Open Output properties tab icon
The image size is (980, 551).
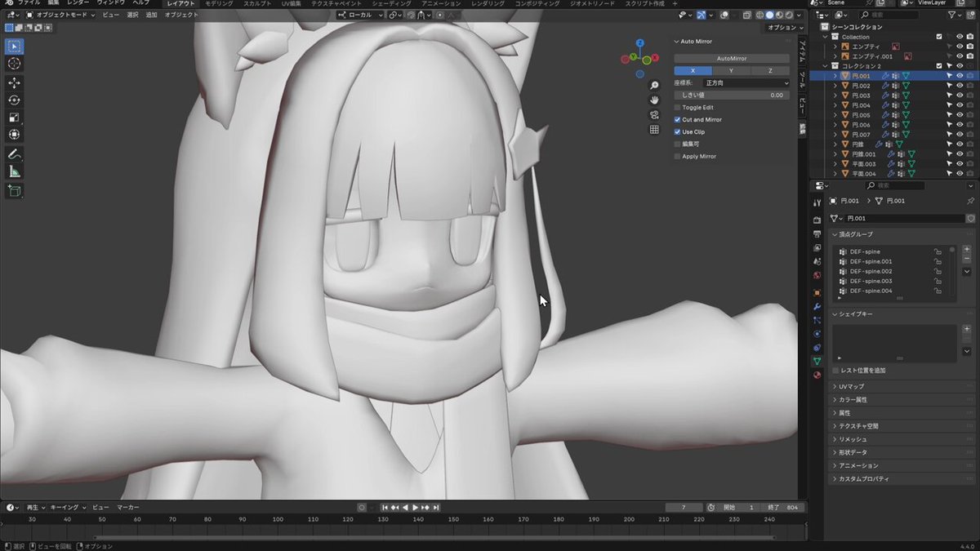click(x=817, y=234)
